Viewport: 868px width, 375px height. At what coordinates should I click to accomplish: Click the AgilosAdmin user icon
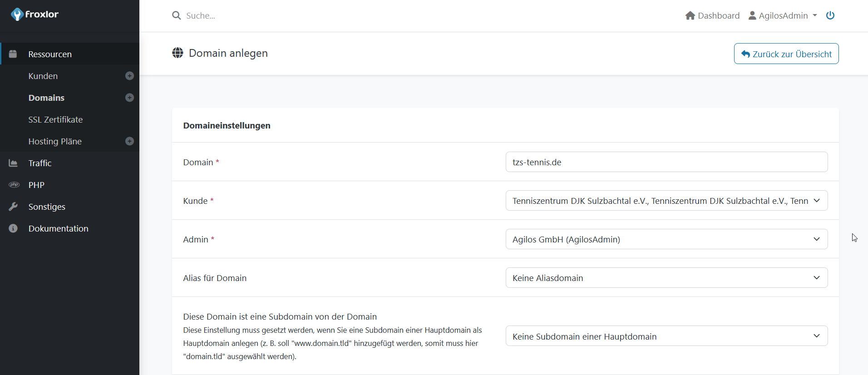pyautogui.click(x=752, y=15)
